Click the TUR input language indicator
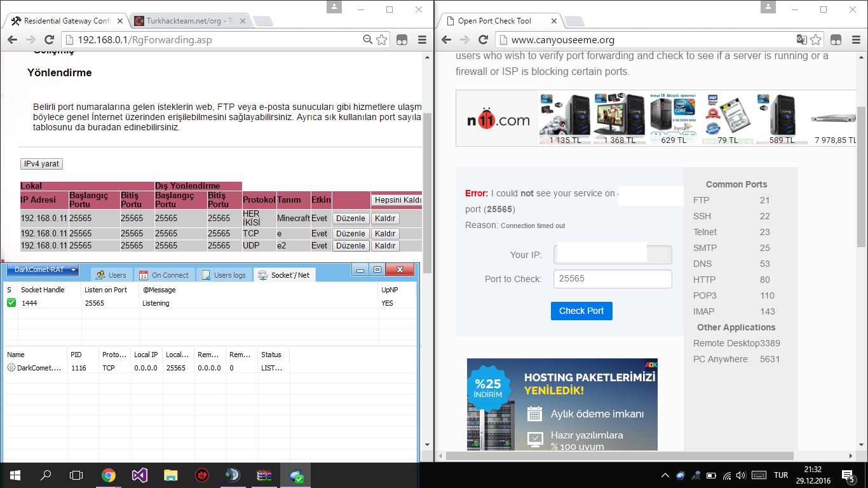This screenshot has height=488, width=868. click(x=781, y=475)
